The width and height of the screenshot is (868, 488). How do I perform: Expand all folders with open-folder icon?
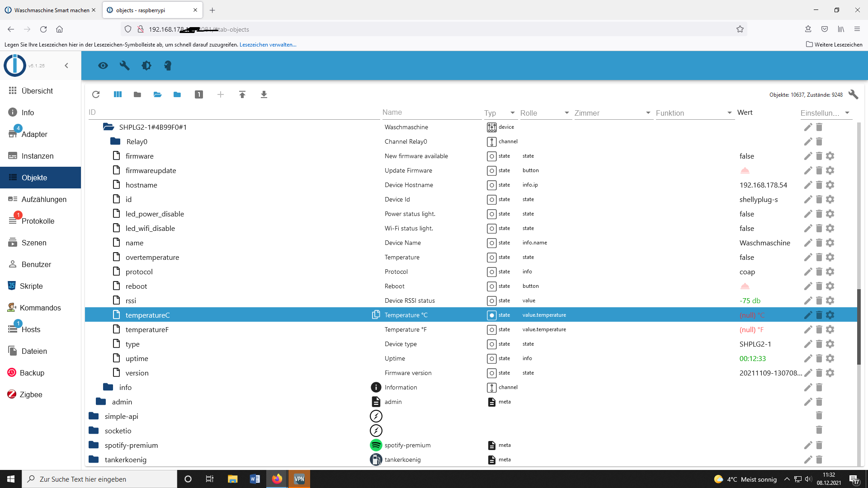pyautogui.click(x=157, y=94)
